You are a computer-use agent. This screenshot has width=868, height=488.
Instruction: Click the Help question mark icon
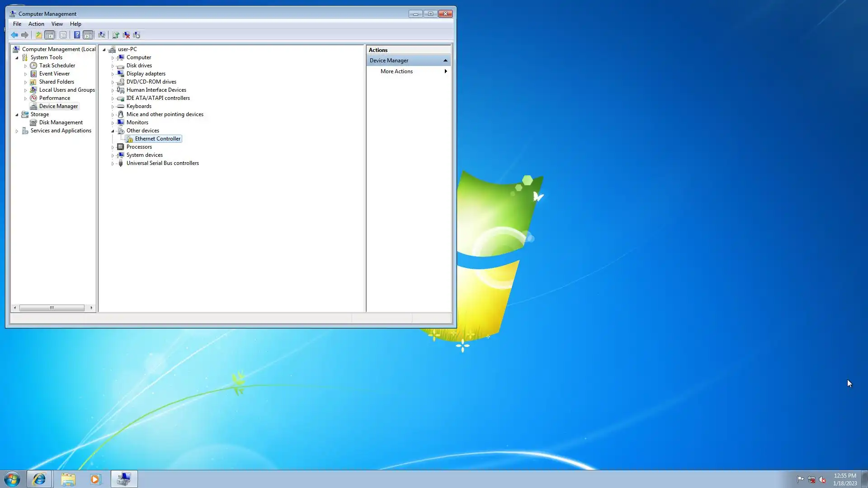click(x=77, y=35)
